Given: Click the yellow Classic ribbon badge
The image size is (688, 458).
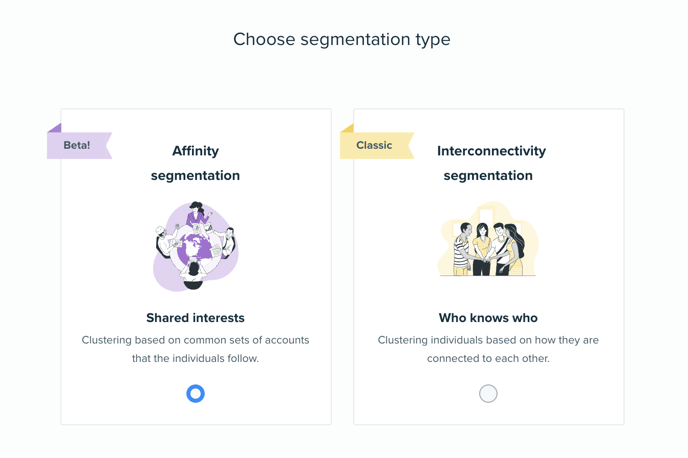Looking at the screenshot, I should pos(377,141).
